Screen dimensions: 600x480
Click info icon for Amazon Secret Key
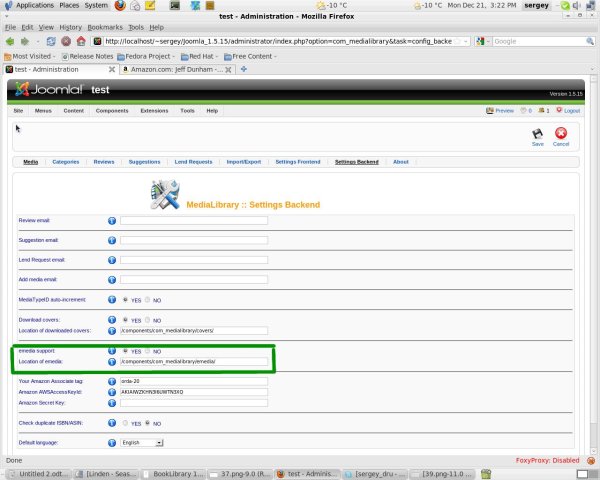112,403
